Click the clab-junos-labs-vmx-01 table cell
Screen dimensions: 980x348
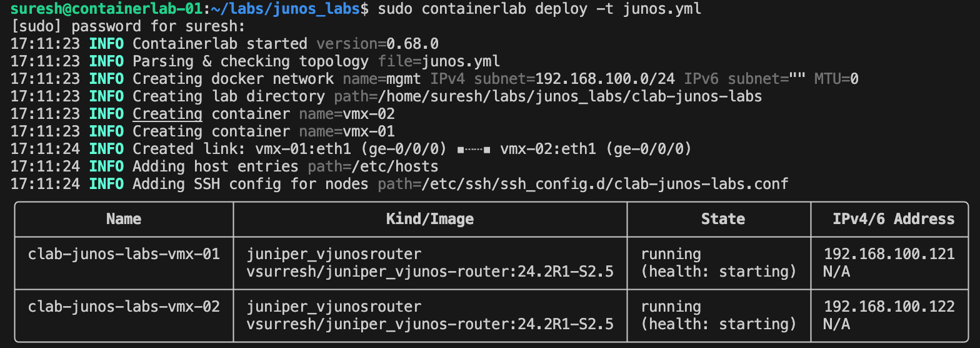click(x=124, y=254)
